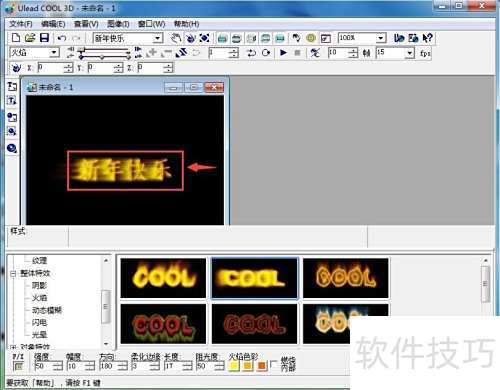Click the X position input field
The image size is (500, 390).
click(50, 68)
